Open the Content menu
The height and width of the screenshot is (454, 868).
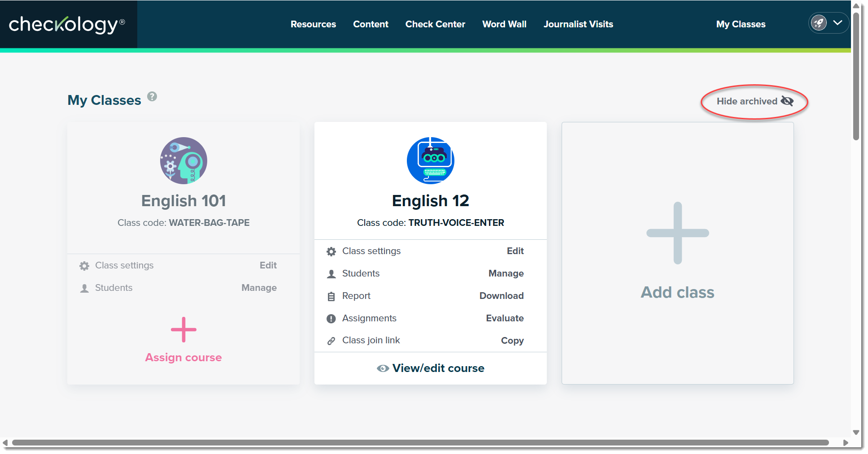(x=371, y=24)
